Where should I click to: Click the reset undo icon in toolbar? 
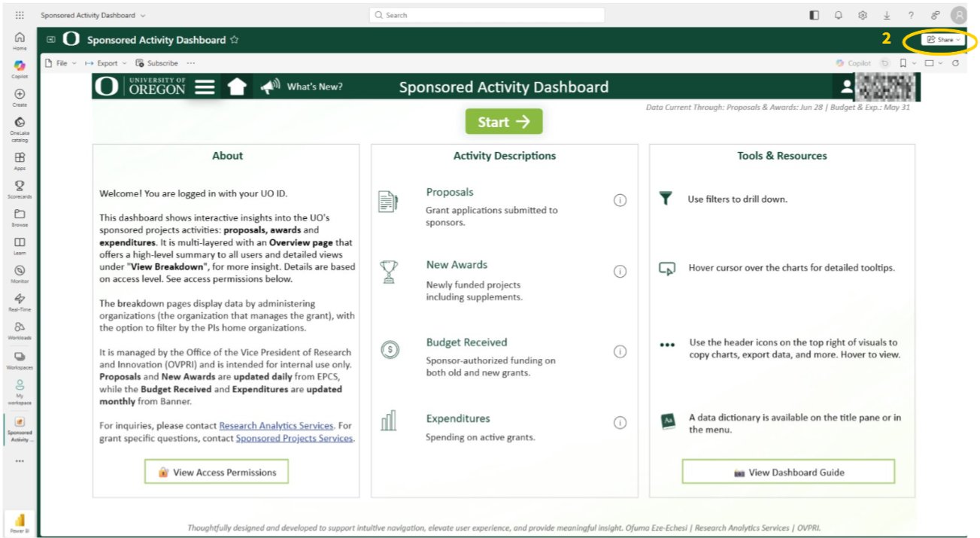point(885,63)
